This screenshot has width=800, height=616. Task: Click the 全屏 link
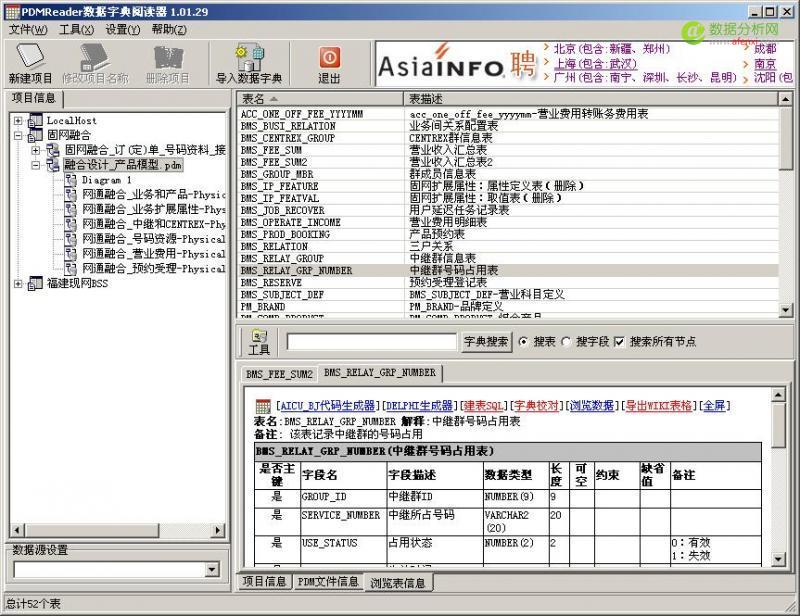click(x=714, y=406)
